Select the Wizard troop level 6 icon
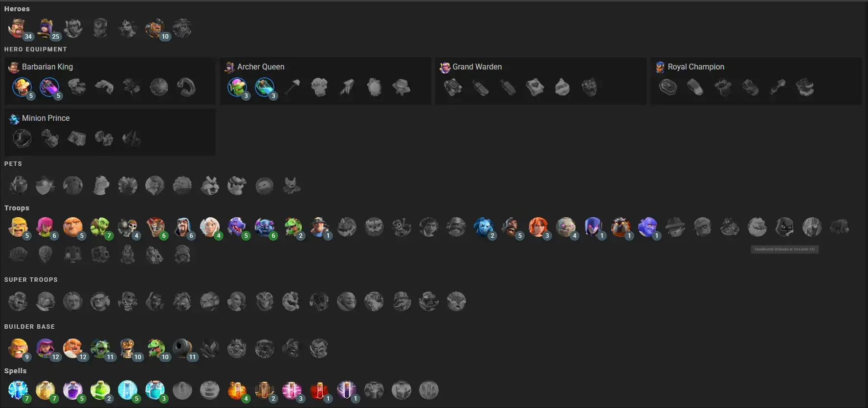Image resolution: width=868 pixels, height=408 pixels. [182, 227]
